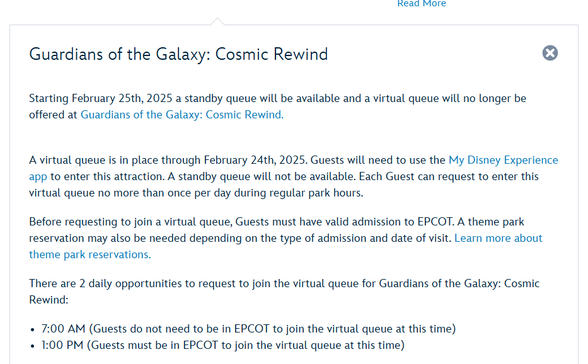The width and height of the screenshot is (588, 364).
Task: Click the word EPCOT in admission sentence
Action: (x=435, y=222)
